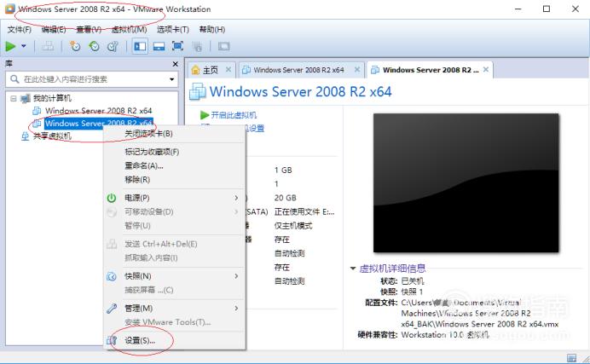Click the clock icon beside 快照(N)

click(112, 276)
